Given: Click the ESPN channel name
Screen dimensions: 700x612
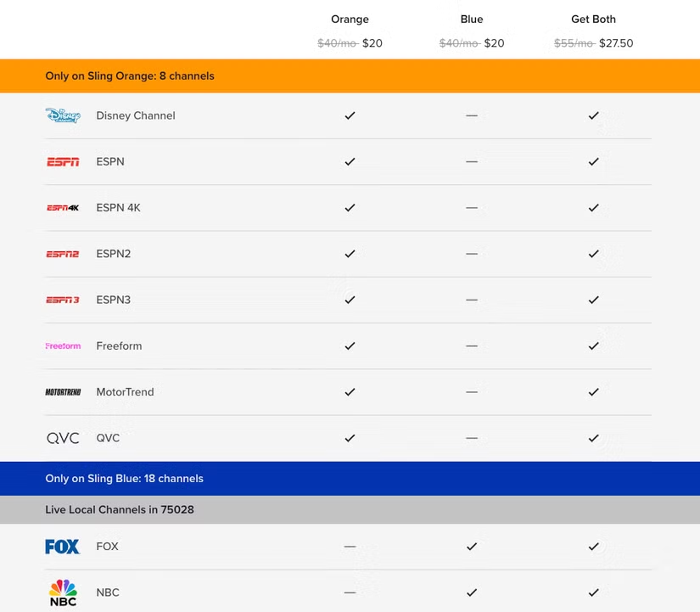Looking at the screenshot, I should [x=110, y=162].
